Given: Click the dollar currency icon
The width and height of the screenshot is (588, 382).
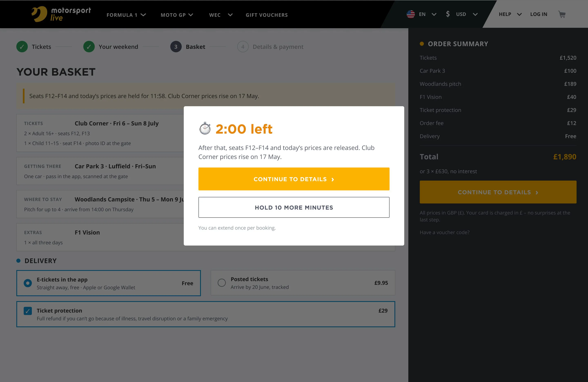Looking at the screenshot, I should tap(448, 14).
